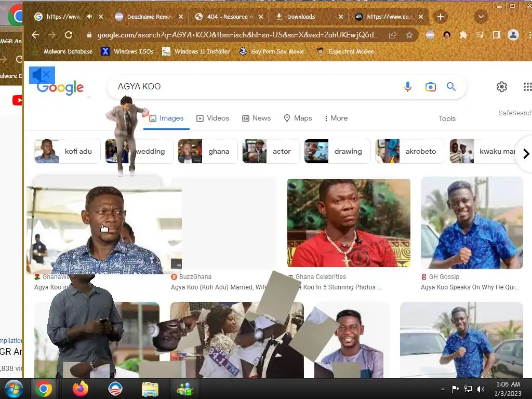Go back using the browser back arrow
The image size is (532, 399).
pyautogui.click(x=35, y=35)
